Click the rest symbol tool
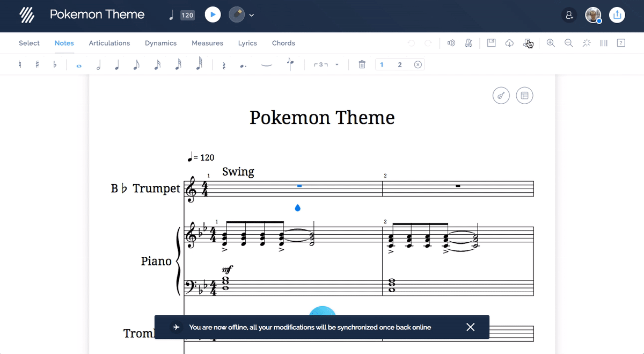 pyautogui.click(x=224, y=65)
